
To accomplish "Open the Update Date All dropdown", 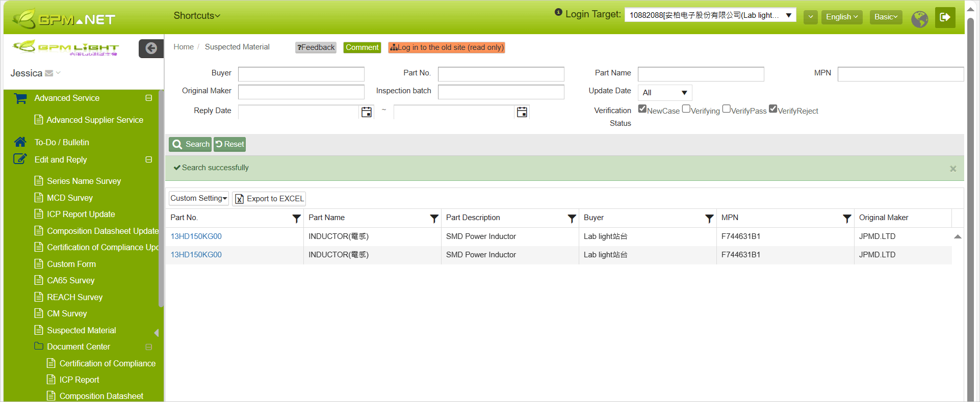I will (665, 93).
